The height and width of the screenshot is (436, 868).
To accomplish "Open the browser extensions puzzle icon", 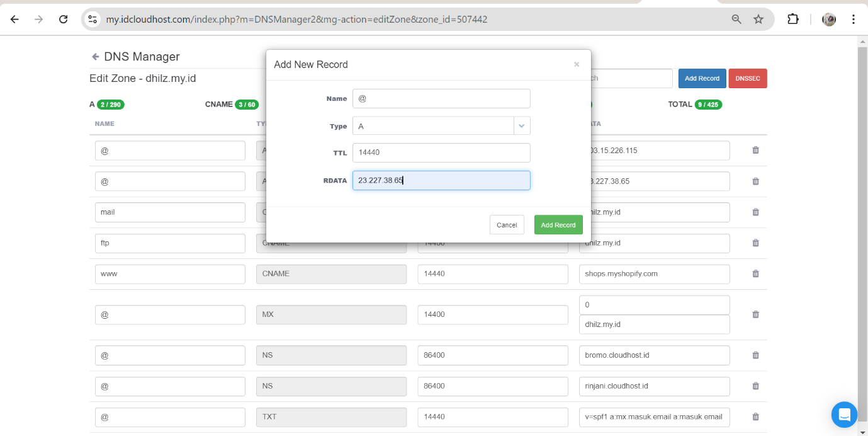I will (793, 20).
